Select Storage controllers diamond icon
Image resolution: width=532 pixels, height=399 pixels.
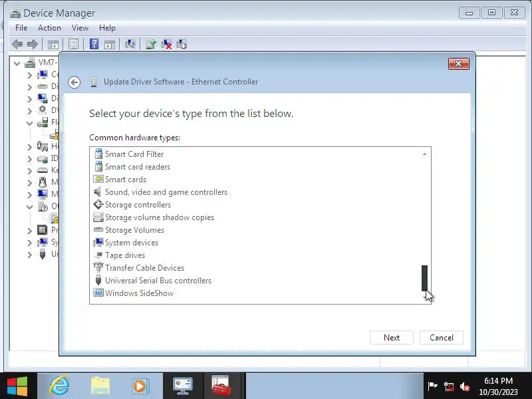point(98,205)
